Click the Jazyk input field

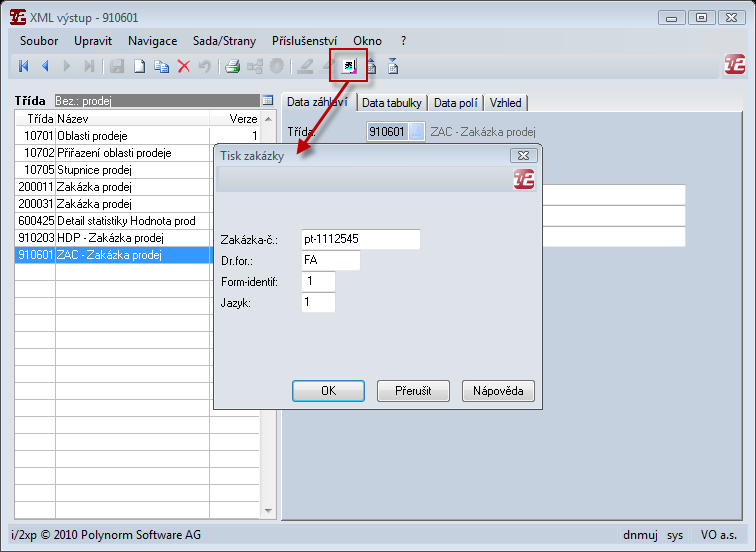coord(318,302)
